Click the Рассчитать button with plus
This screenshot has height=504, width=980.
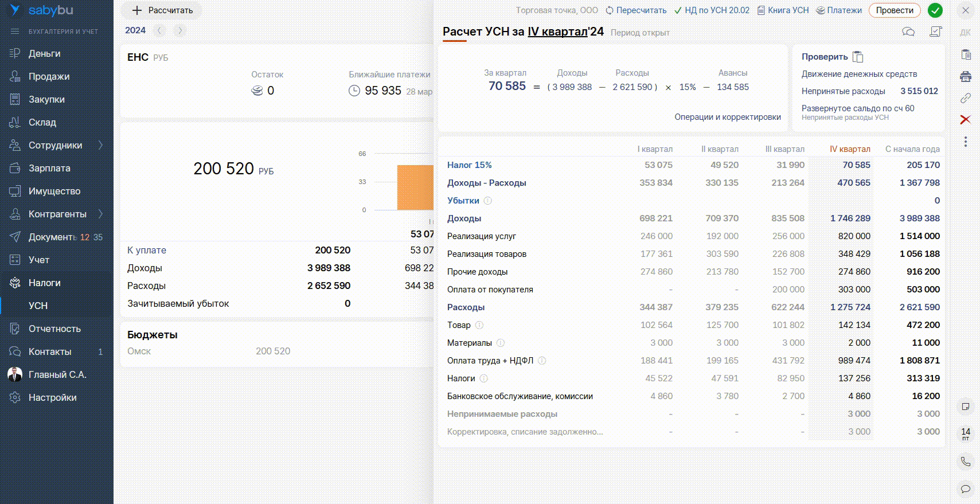point(162,10)
